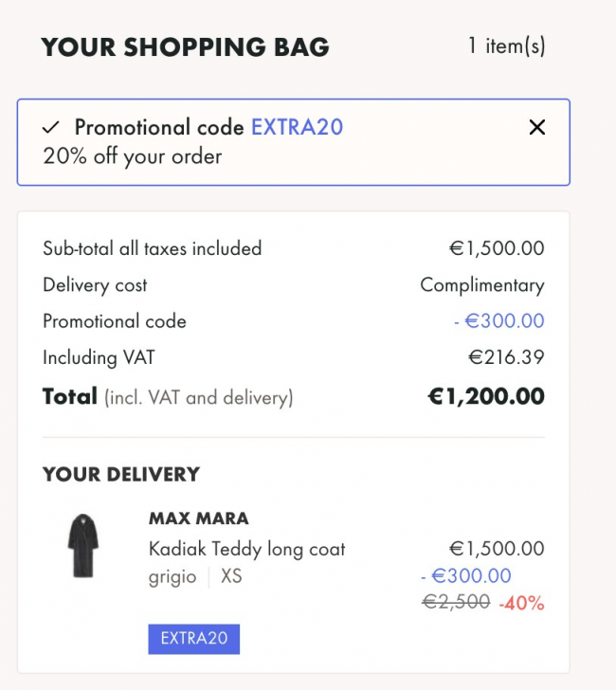Click the checkmark icon beside Promotional code
Screen dimensions: 616x690
coord(50,128)
